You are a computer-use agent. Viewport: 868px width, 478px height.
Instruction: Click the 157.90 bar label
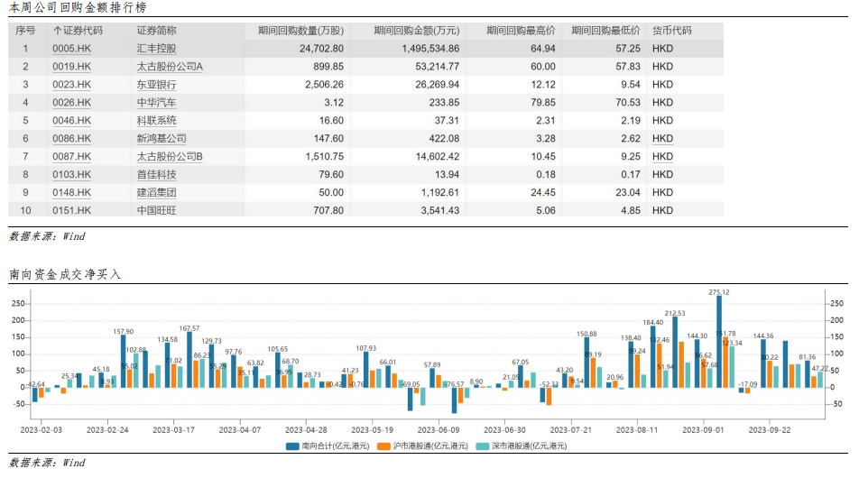[x=124, y=332]
